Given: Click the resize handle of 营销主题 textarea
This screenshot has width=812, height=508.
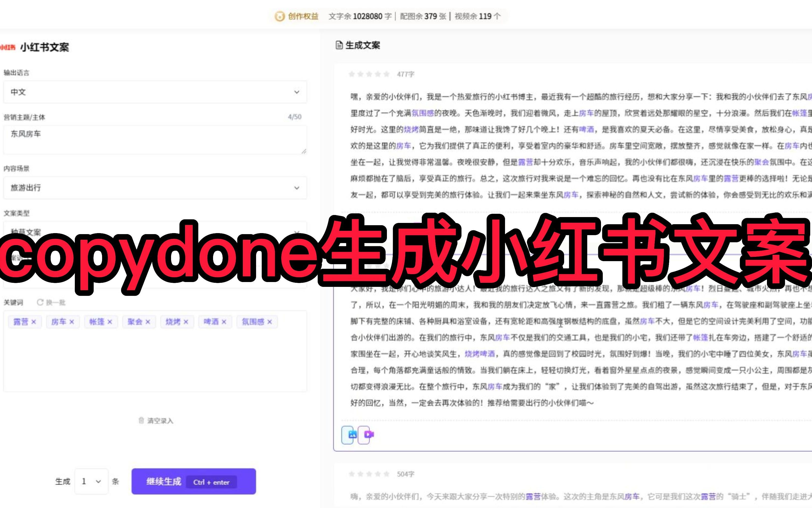Looking at the screenshot, I should tap(304, 151).
